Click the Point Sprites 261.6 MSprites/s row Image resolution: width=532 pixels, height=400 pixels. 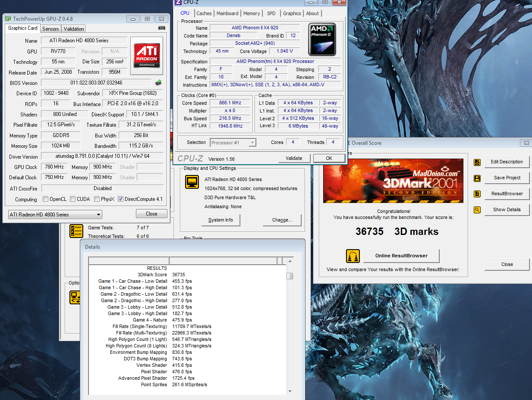click(x=187, y=384)
